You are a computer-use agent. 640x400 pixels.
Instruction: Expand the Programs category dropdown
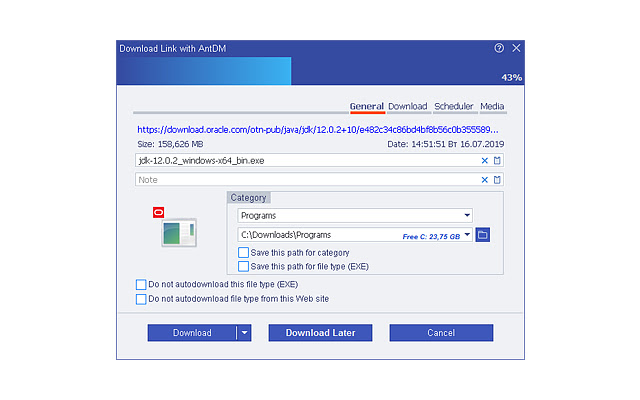click(467, 215)
